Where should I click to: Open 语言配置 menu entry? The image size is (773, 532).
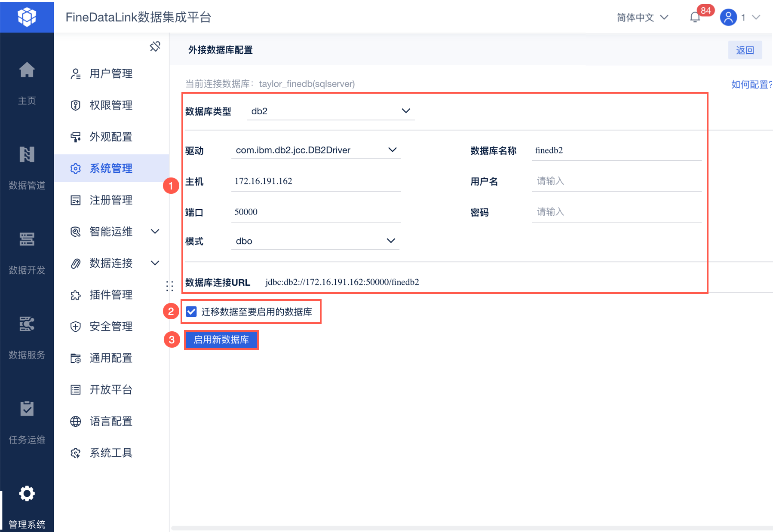click(112, 421)
